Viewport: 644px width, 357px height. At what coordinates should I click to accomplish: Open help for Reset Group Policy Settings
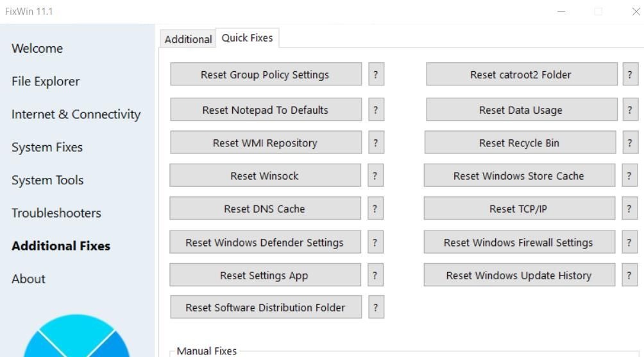376,74
